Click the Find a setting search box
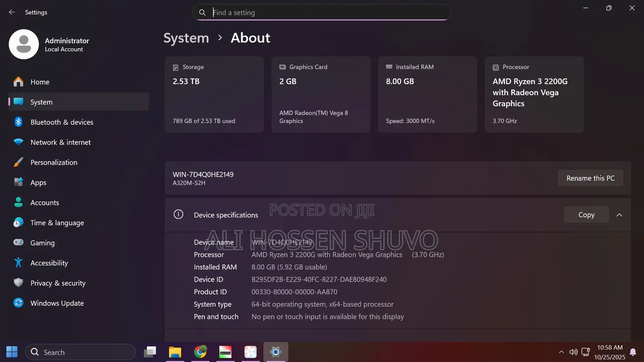 [x=322, y=12]
